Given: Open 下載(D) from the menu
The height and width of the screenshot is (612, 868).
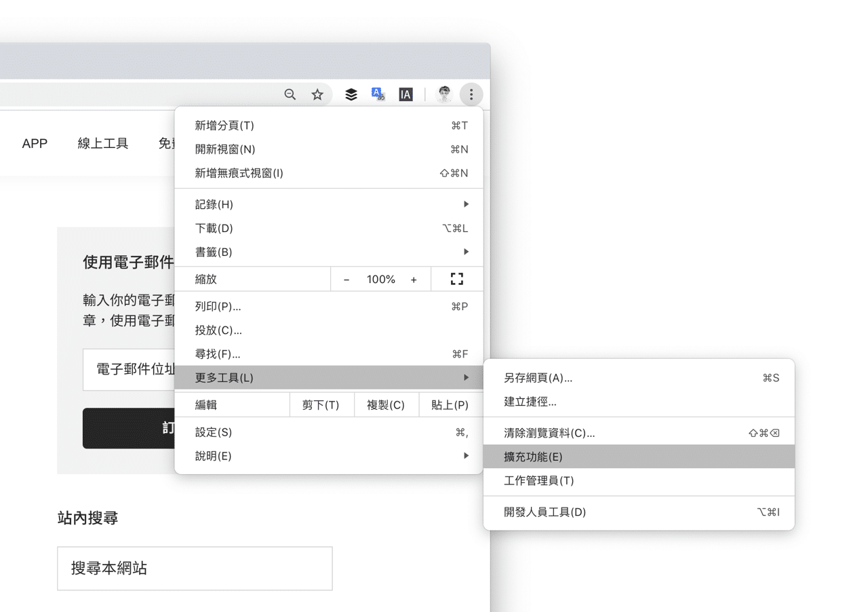Looking at the screenshot, I should pos(329,228).
